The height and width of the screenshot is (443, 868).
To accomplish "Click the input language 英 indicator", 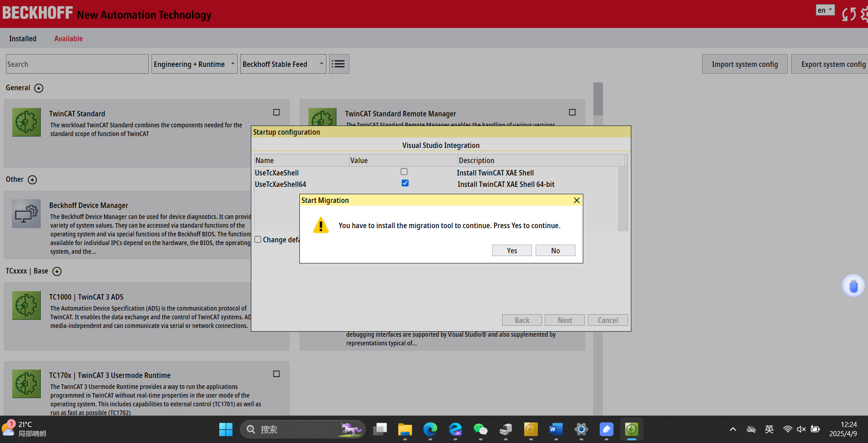I will [x=769, y=429].
